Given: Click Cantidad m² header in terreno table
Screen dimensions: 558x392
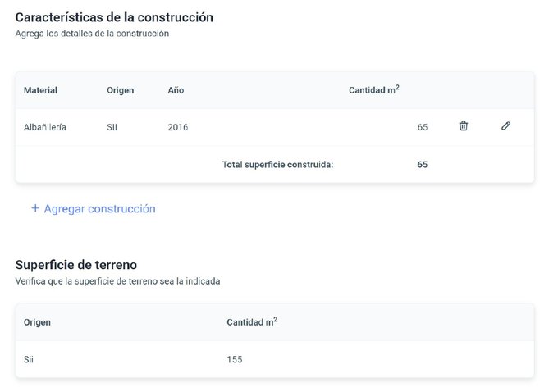Looking at the screenshot, I should [251, 321].
